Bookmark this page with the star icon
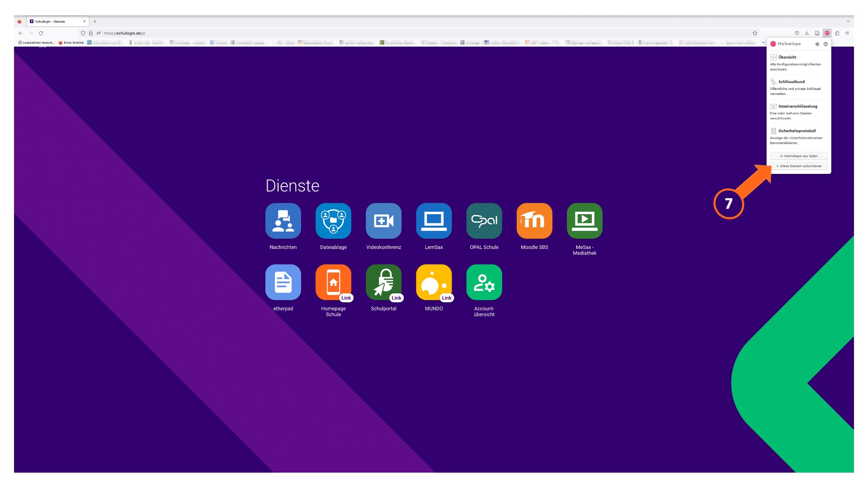The height and width of the screenshot is (488, 868). click(x=755, y=33)
